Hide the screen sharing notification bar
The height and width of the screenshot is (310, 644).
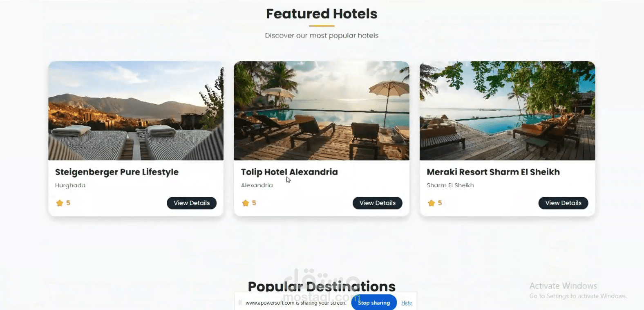point(407,303)
